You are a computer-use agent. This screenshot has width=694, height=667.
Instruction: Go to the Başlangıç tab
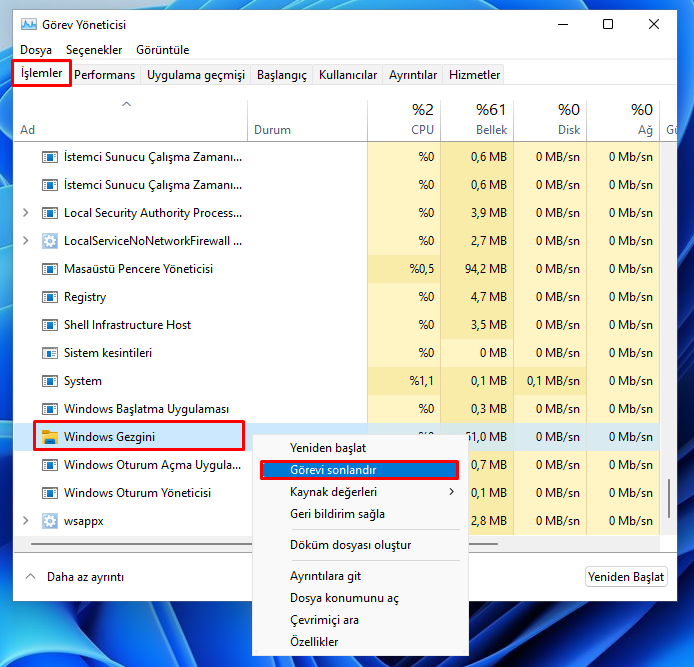click(281, 75)
